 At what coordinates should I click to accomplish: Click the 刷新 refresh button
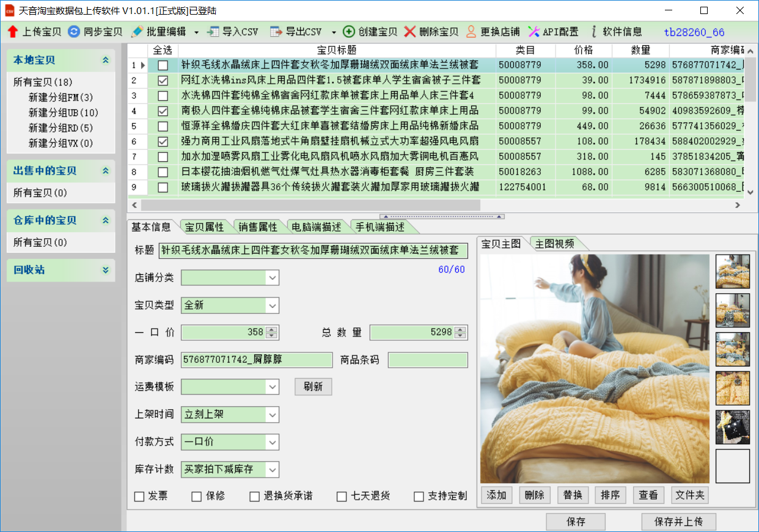pyautogui.click(x=313, y=387)
